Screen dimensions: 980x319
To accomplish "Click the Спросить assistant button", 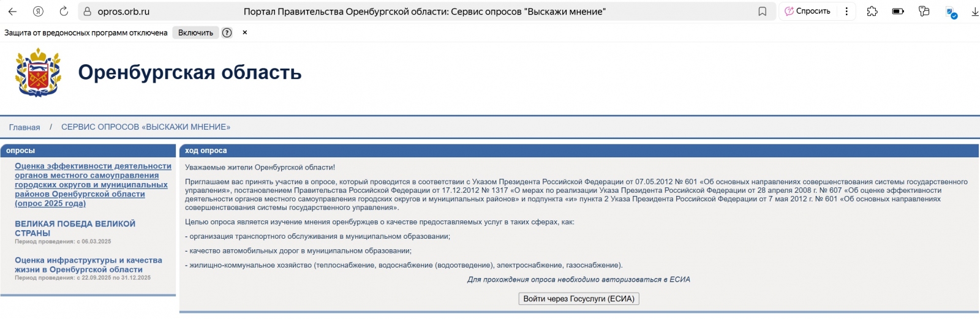I will point(807,12).
